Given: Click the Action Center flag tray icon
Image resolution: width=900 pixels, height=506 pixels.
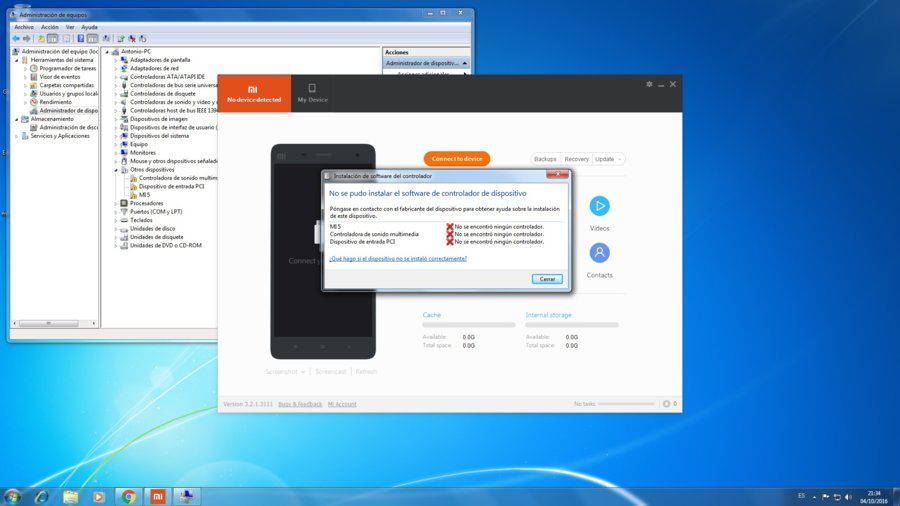Looking at the screenshot, I should (x=825, y=497).
